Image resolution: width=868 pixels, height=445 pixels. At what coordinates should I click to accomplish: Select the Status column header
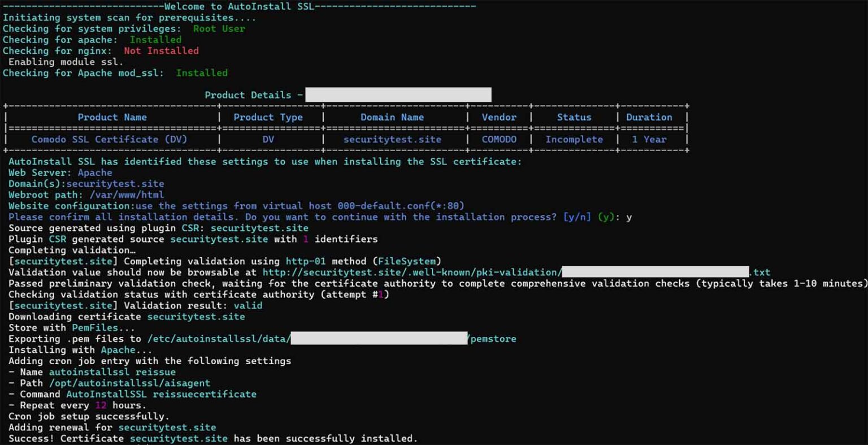tap(574, 117)
